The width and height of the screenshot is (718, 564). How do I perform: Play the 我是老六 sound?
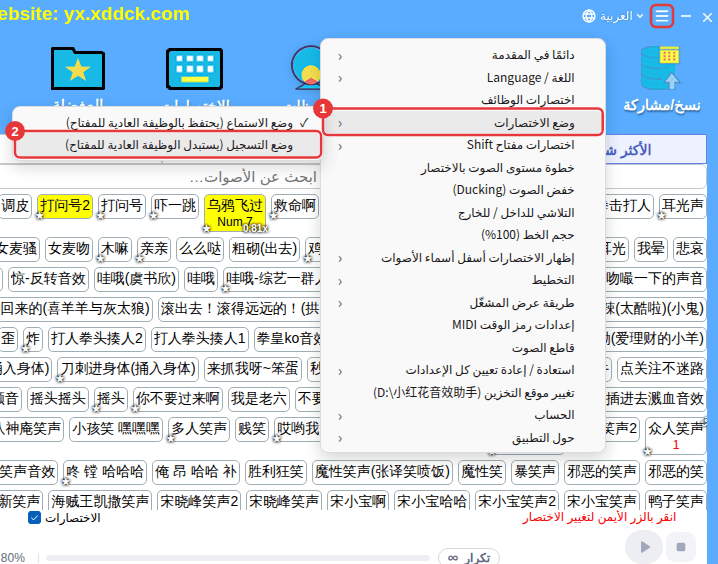pos(259,399)
